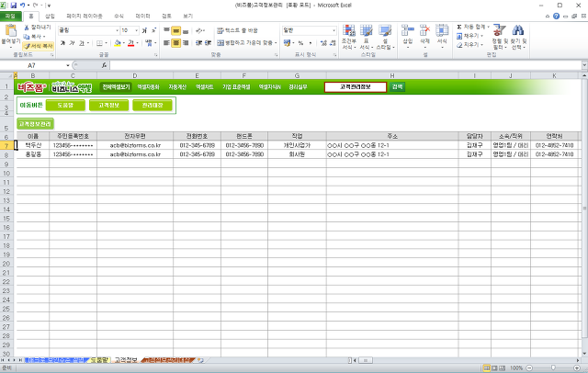Open the 도움말 sheet tab
Viewport: 588px width, 373px height.
pyautogui.click(x=99, y=360)
